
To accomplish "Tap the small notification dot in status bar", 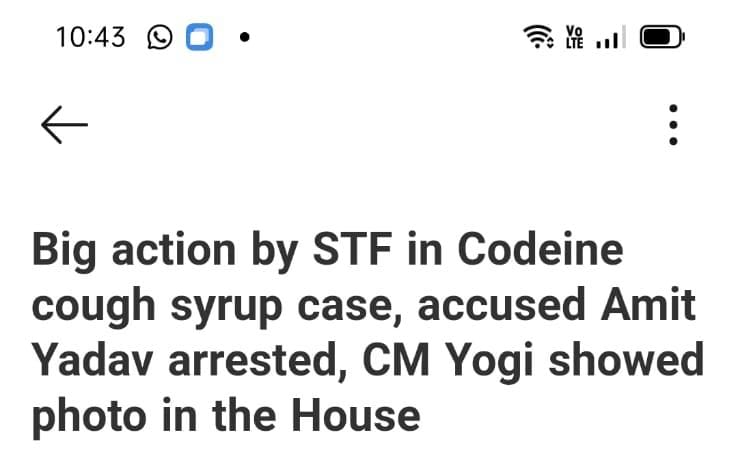I will tap(244, 38).
